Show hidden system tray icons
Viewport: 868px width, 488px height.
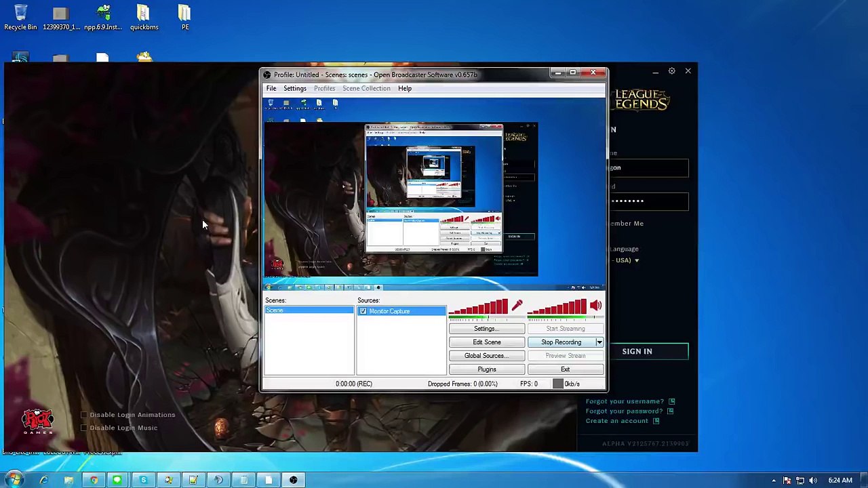point(774,481)
